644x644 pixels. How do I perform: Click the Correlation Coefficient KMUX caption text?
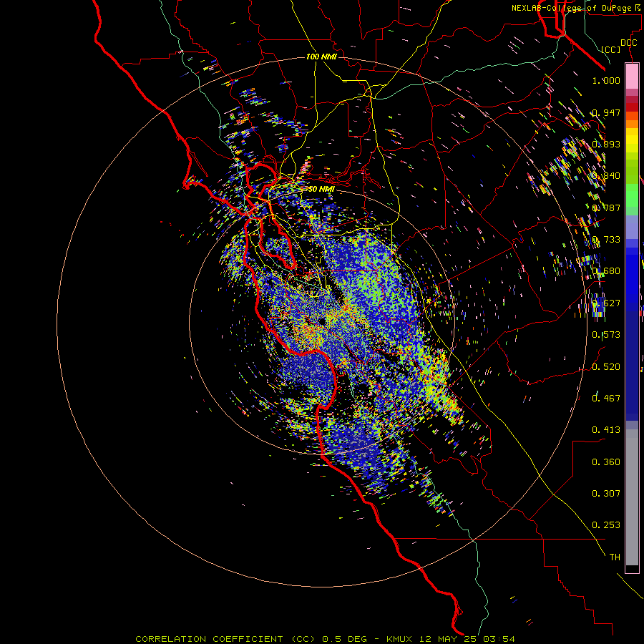pos(325,639)
